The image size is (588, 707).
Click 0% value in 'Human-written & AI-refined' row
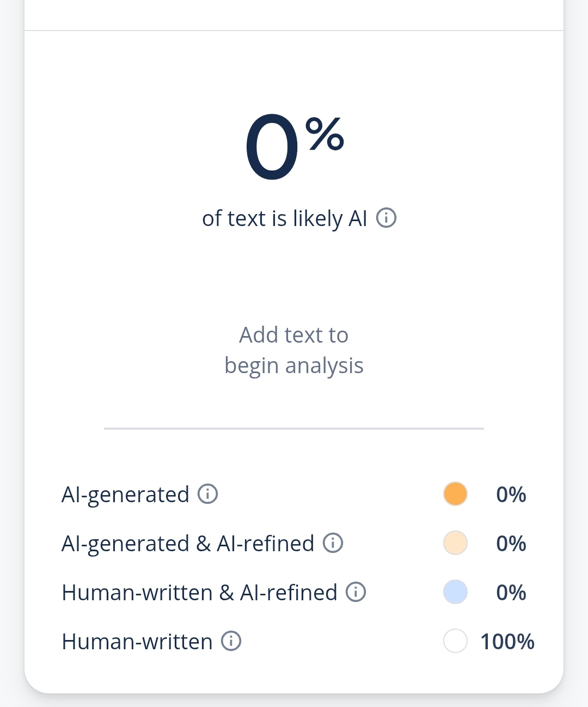pos(511,593)
